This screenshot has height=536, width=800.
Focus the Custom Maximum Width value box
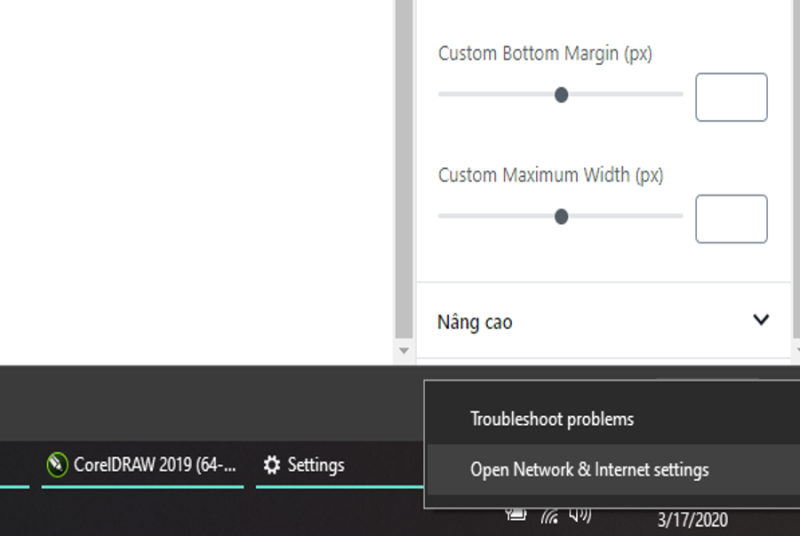click(731, 219)
